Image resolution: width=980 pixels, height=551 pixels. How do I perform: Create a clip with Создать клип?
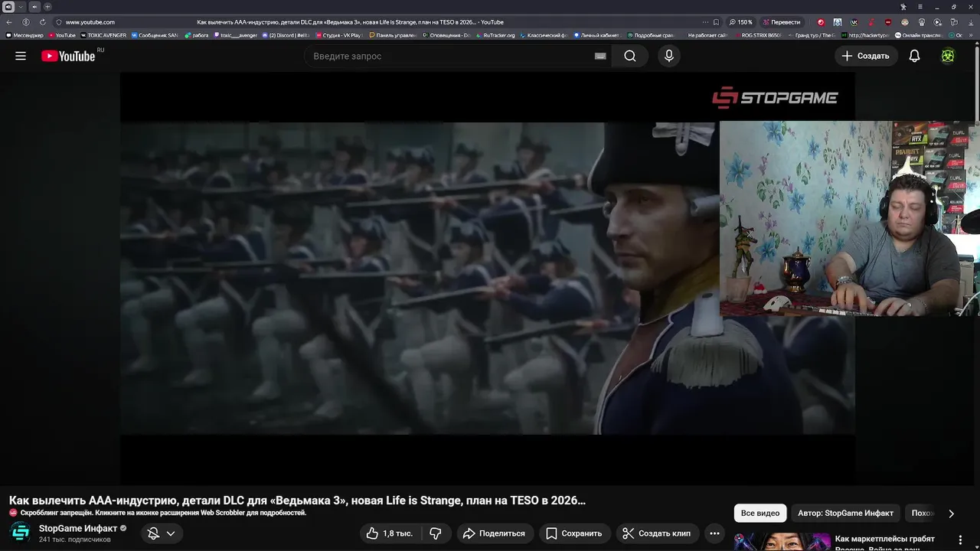point(657,533)
